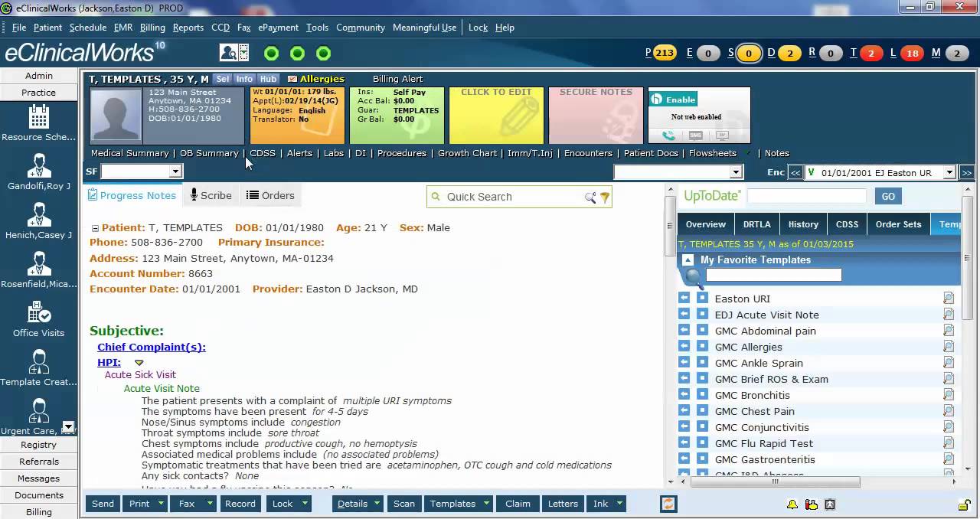Open Rosenfield, Mica provider icon
980x519 pixels.
[39, 263]
